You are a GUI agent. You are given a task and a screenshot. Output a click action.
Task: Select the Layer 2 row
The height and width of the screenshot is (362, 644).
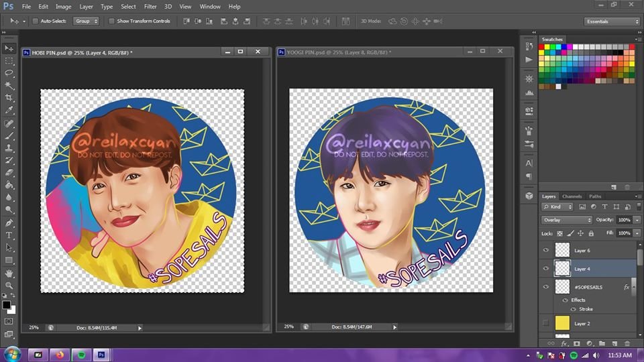588,323
